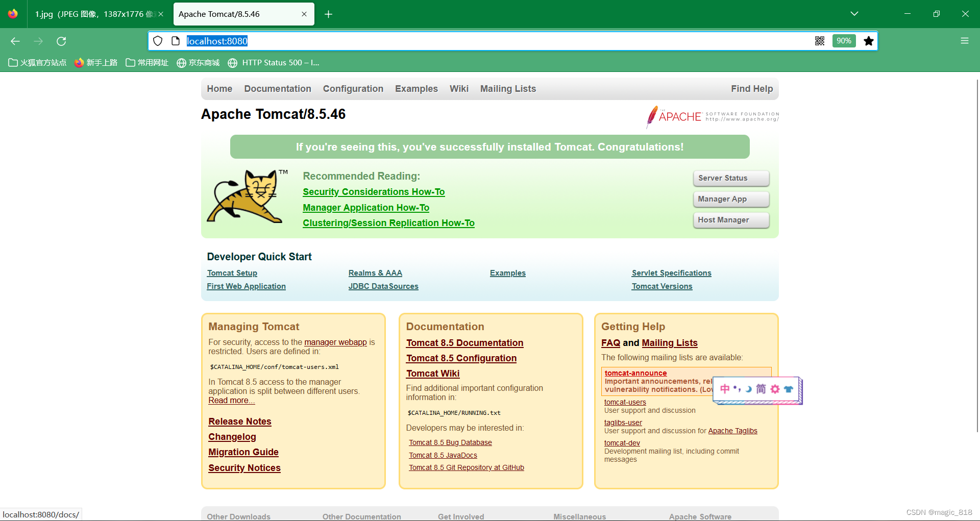Click the IME moon half-width icon
Screen dimensions: 980x521
[x=749, y=389]
